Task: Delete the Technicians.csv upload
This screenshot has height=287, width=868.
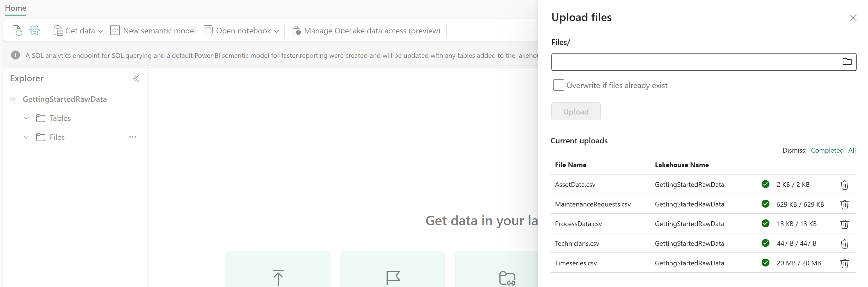Action: tap(844, 244)
